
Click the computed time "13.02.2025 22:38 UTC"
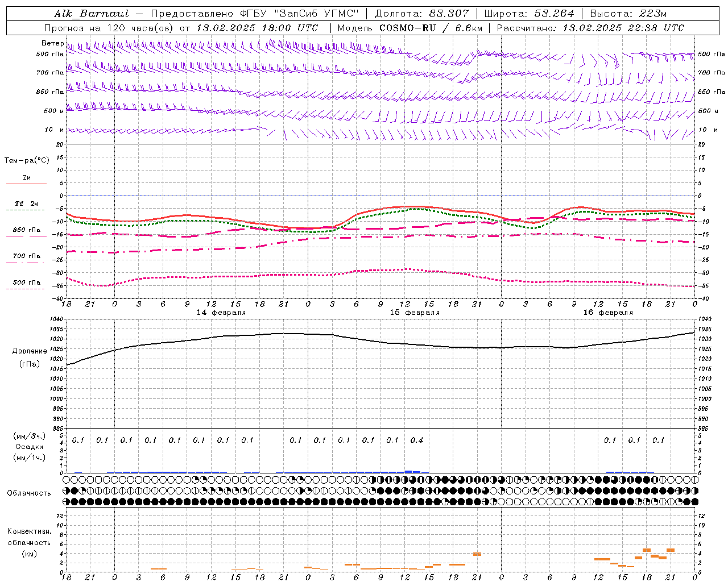(x=623, y=28)
